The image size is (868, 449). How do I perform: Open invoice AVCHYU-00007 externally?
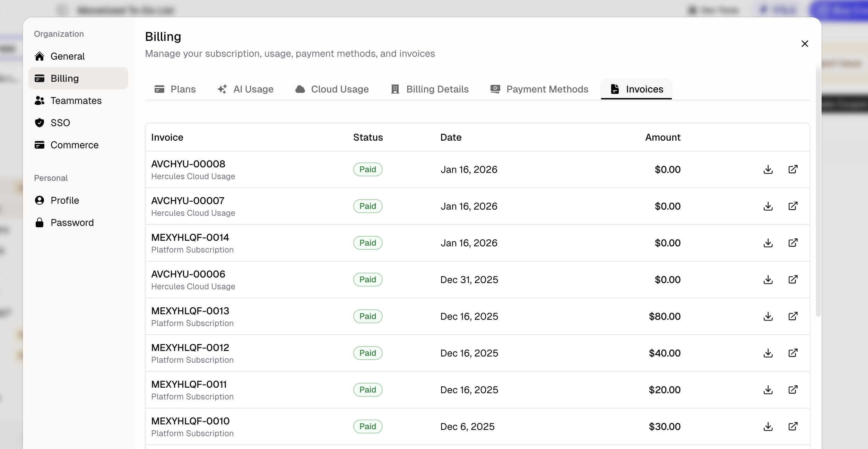793,206
